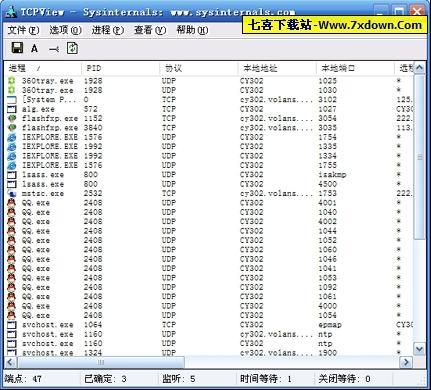Open the 进程(P) menu
This screenshot has height=390, width=431.
pos(107,30)
